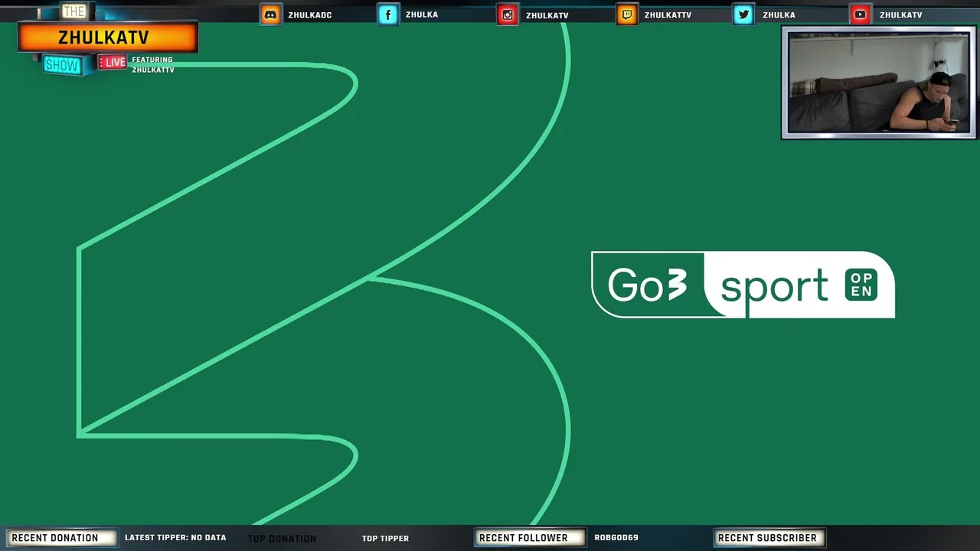Click the FEATURING ZHULKATTV text
Image resolution: width=980 pixels, height=551 pixels.
click(x=152, y=65)
